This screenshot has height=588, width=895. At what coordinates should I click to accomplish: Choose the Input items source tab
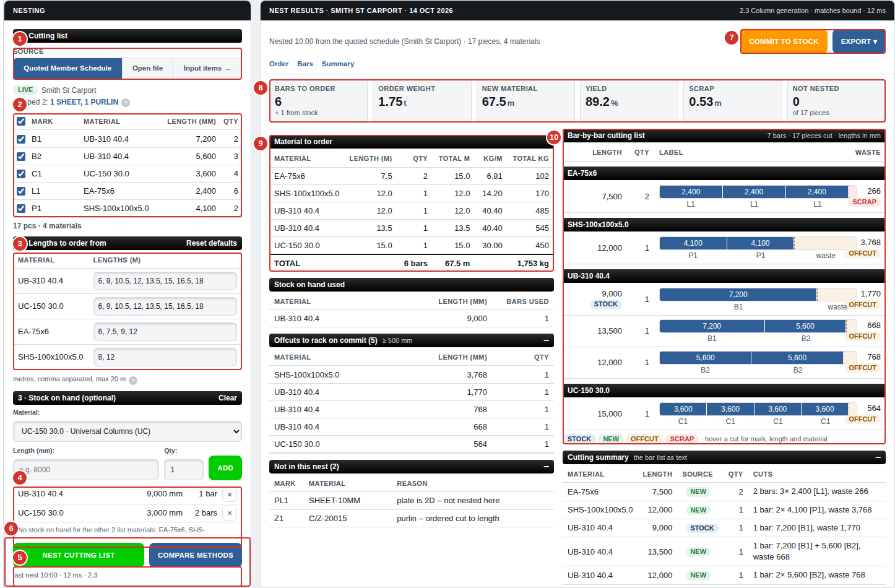(x=207, y=68)
